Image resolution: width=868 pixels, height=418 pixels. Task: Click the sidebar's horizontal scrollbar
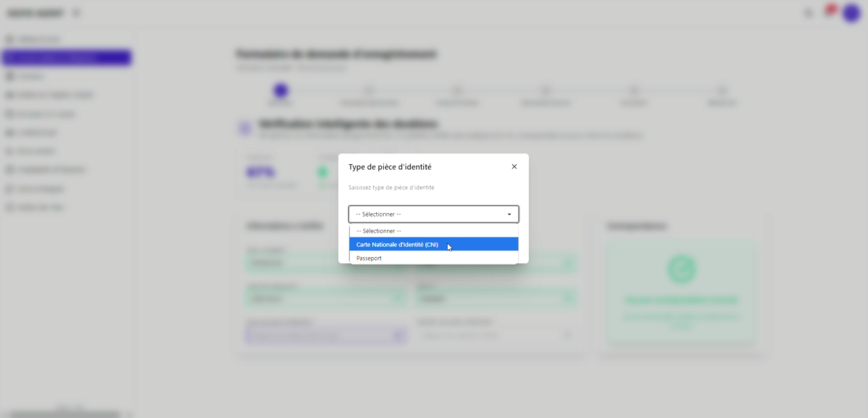(64, 414)
